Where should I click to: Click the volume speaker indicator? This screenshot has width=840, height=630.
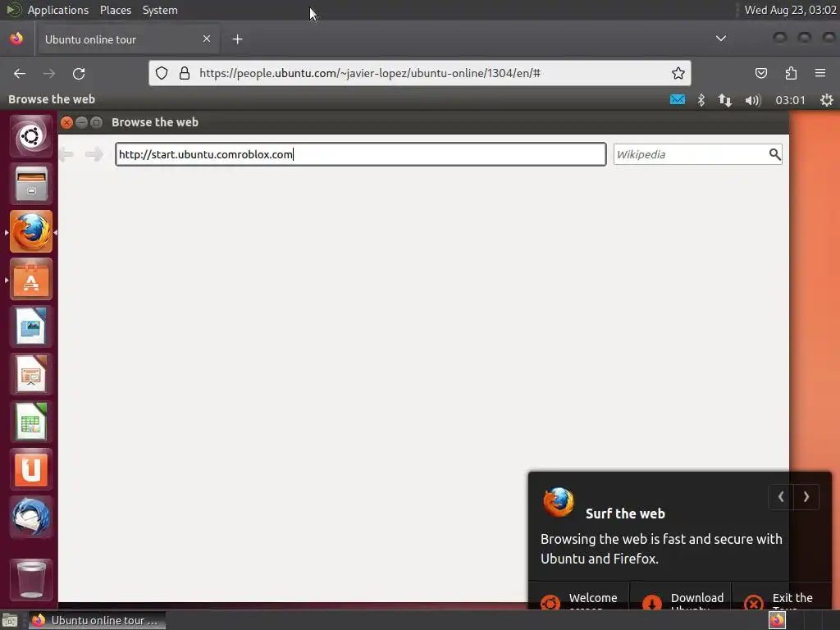(x=753, y=100)
